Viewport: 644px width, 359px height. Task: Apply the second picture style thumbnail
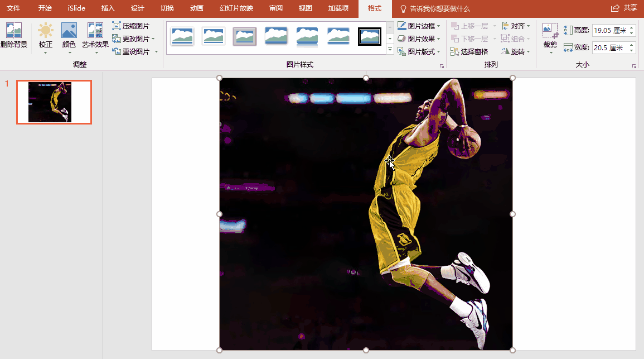click(214, 36)
